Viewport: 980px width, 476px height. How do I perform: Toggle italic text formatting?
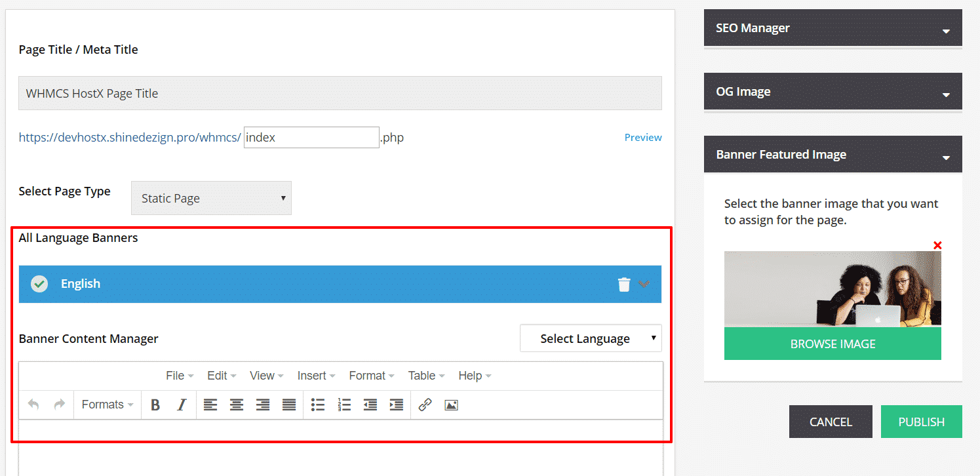(x=182, y=405)
